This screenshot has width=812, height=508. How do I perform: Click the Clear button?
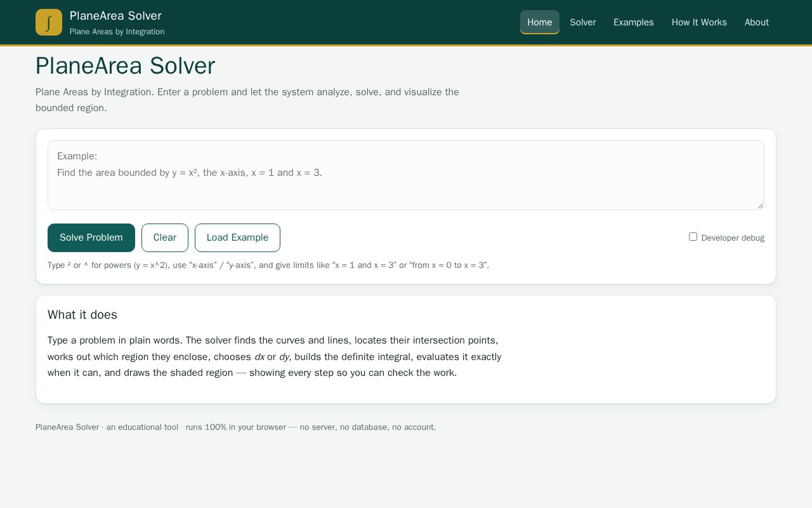click(x=165, y=237)
